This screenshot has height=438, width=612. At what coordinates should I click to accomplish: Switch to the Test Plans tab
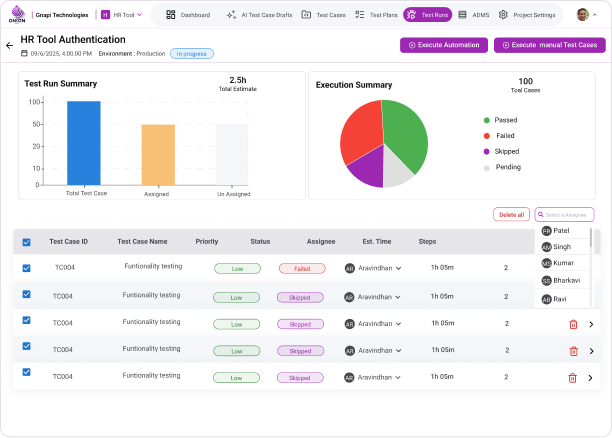(377, 15)
